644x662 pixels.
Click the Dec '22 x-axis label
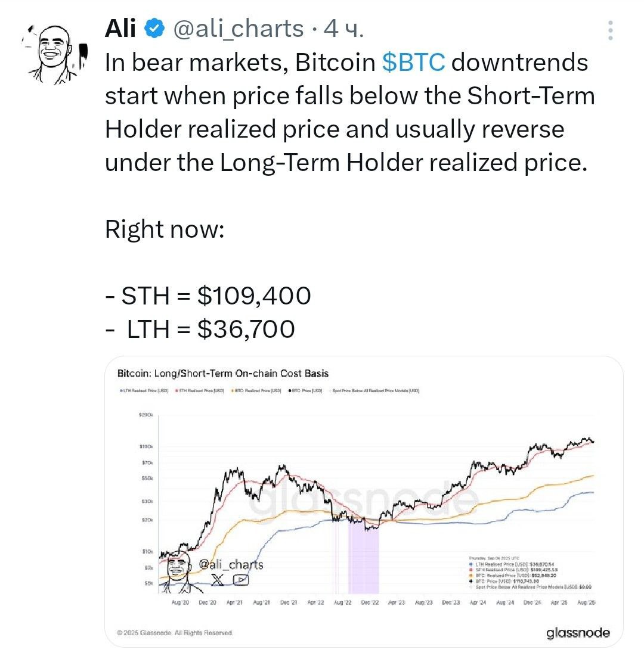[370, 602]
